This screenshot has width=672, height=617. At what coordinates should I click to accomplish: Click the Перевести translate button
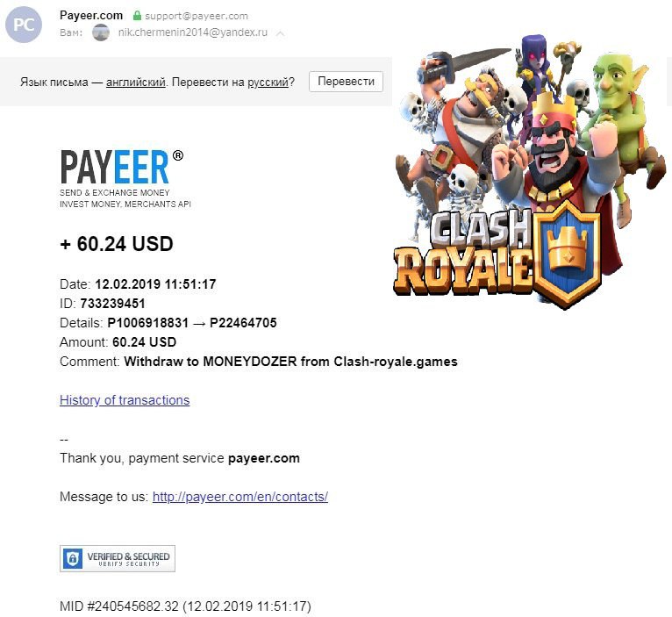tap(346, 82)
